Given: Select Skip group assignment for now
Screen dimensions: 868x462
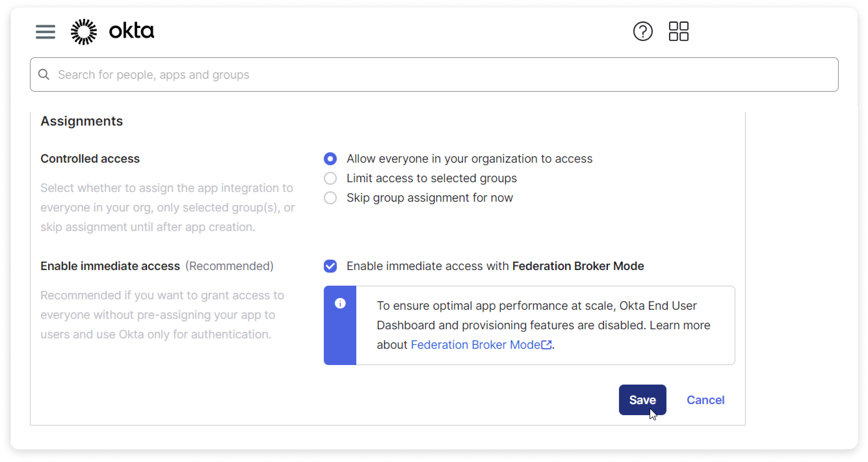Looking at the screenshot, I should coord(330,197).
